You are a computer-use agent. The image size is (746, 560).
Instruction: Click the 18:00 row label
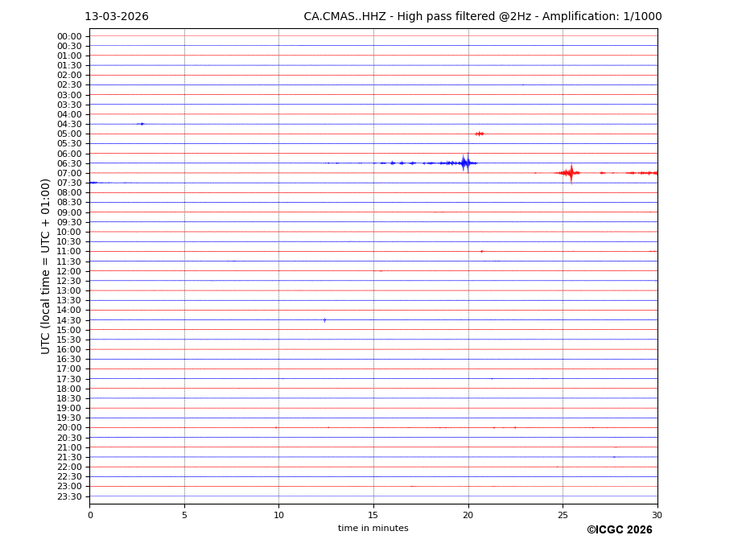tap(69, 389)
